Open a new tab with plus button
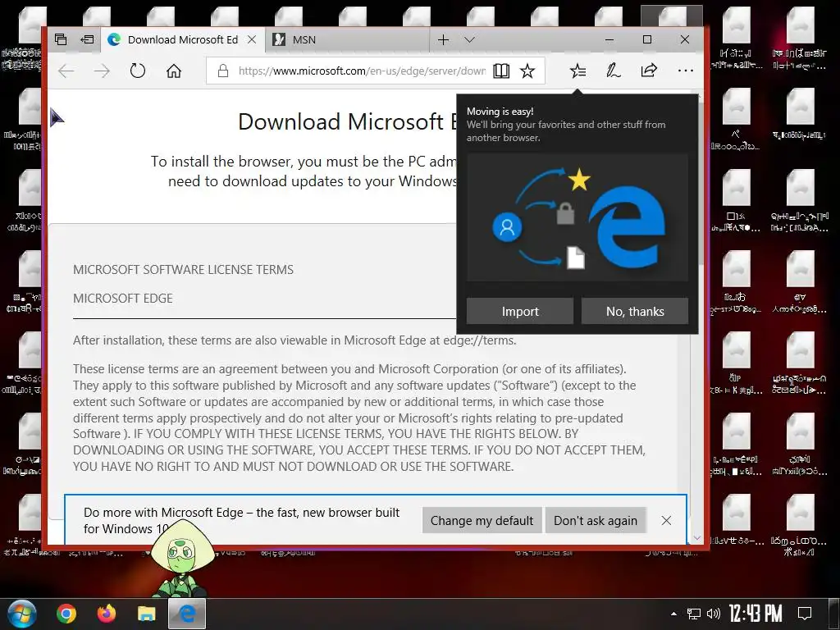The height and width of the screenshot is (630, 840). pyautogui.click(x=443, y=39)
